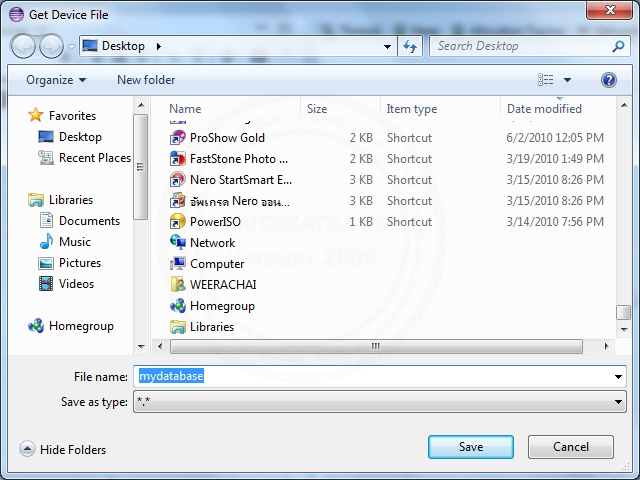Screen dimensions: 640x480
Task: Open recent pages dropdown beside Forward
Action: point(71,47)
